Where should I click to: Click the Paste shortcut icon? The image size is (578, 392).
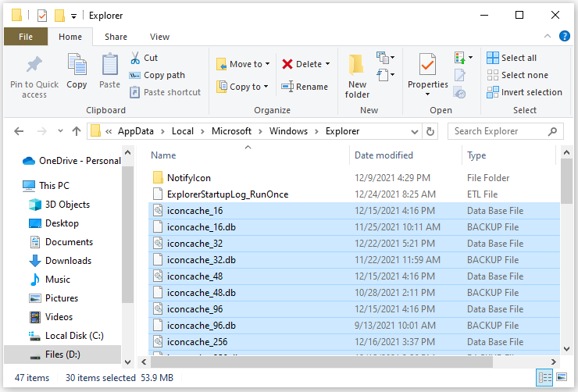(x=134, y=92)
